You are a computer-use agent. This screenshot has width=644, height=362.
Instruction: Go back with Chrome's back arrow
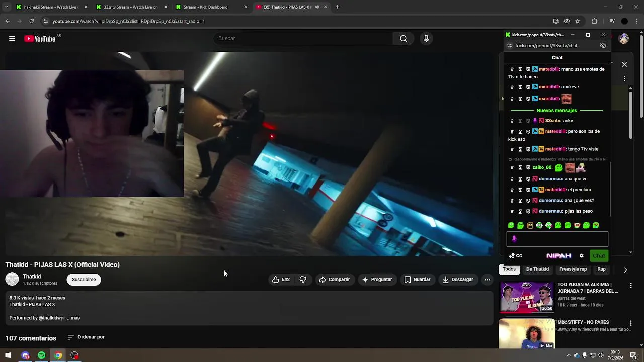pyautogui.click(x=7, y=21)
